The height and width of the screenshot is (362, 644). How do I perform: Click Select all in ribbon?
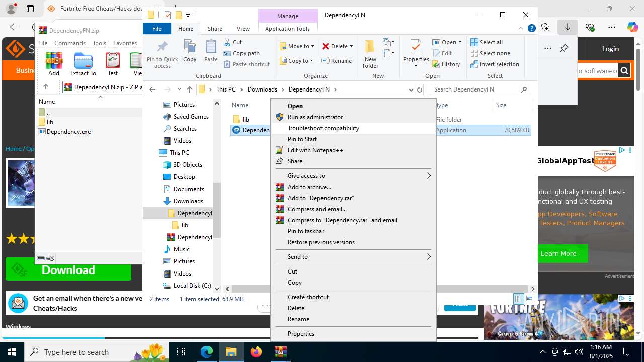click(487, 42)
